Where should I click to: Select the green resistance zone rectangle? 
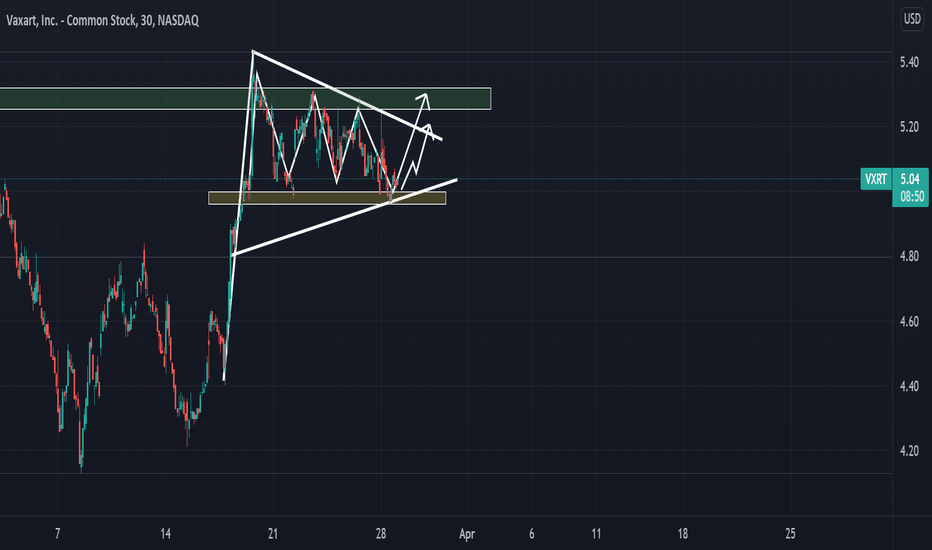coord(245,99)
